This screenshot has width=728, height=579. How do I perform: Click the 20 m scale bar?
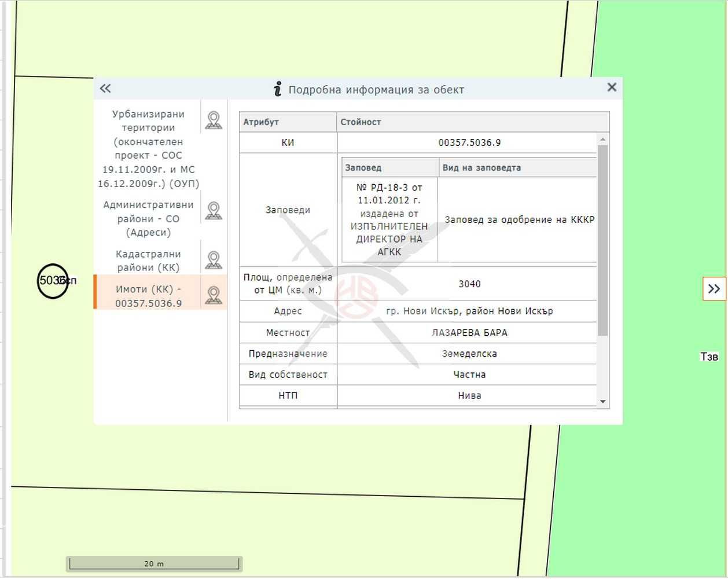[x=154, y=563]
